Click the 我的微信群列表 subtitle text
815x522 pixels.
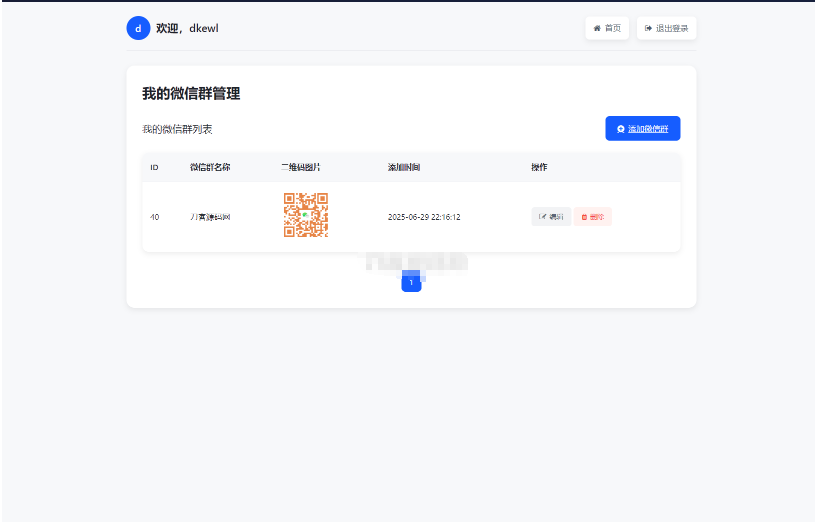pyautogui.click(x=177, y=129)
